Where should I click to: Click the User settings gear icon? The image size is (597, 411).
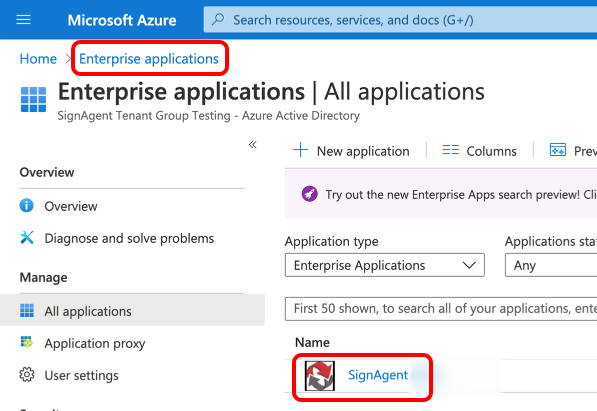(x=27, y=375)
